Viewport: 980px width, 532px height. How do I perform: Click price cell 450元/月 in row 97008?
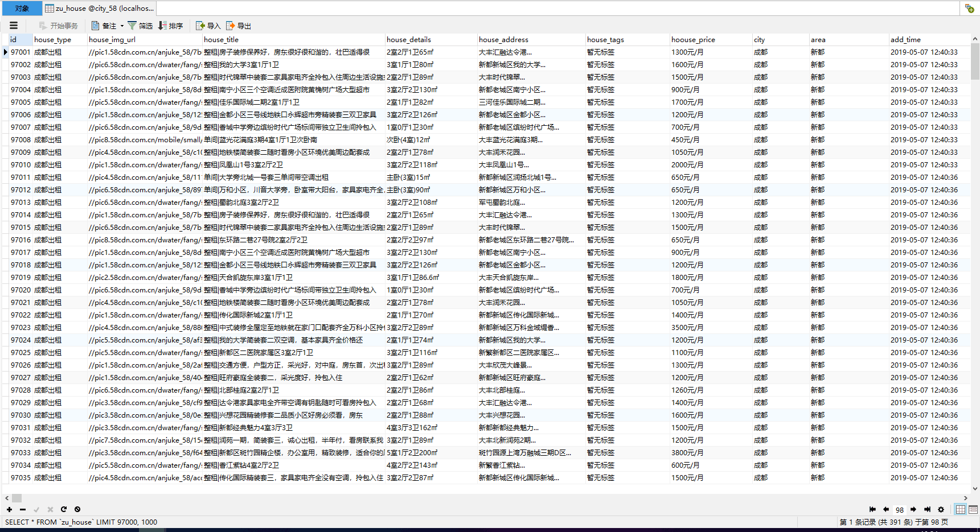(711, 139)
